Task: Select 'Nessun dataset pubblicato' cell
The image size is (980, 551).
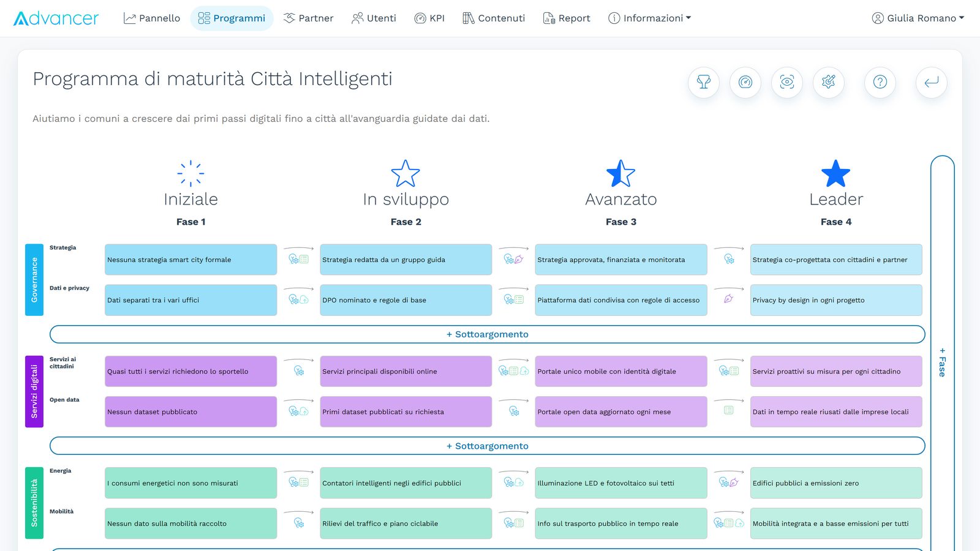Action: [190, 411]
